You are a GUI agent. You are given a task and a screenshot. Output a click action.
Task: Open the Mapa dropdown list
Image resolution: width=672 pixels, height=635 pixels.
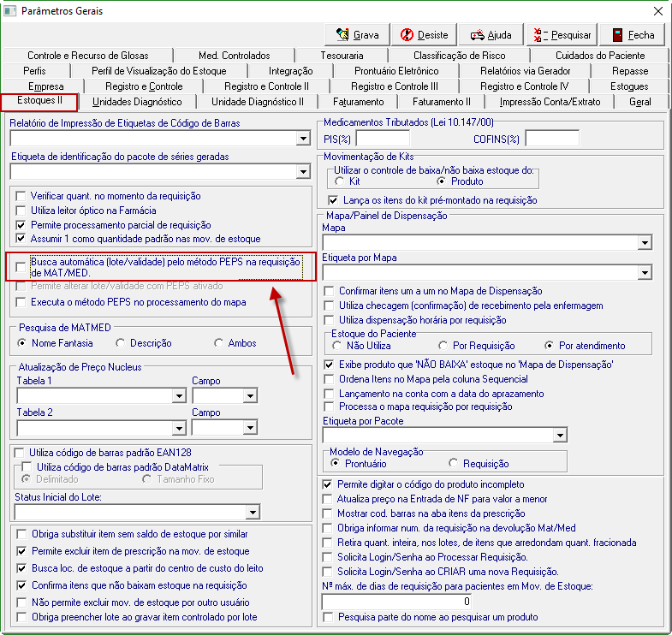pos(645,243)
